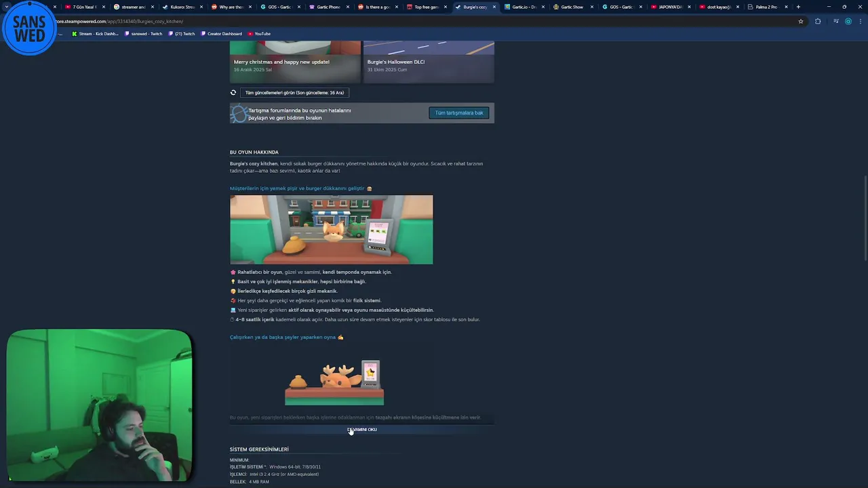
Task: Open the 'Stream - Kick Dashb...' bookmark
Action: tap(95, 33)
